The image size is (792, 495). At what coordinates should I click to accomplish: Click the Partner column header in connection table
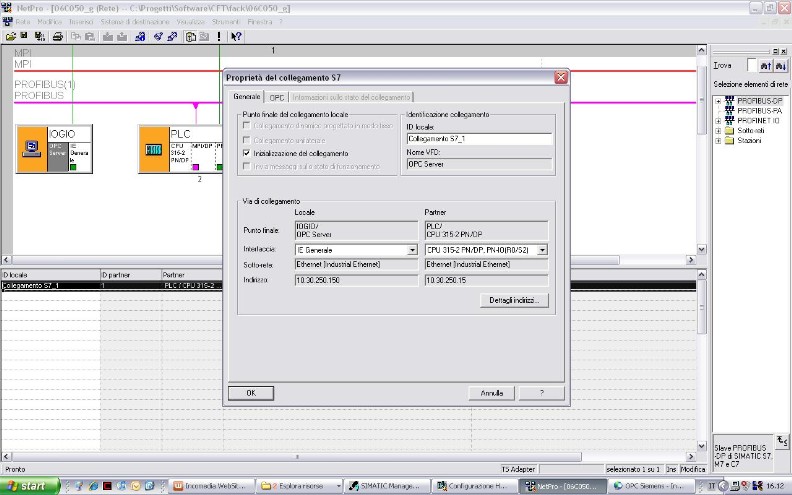coord(192,275)
